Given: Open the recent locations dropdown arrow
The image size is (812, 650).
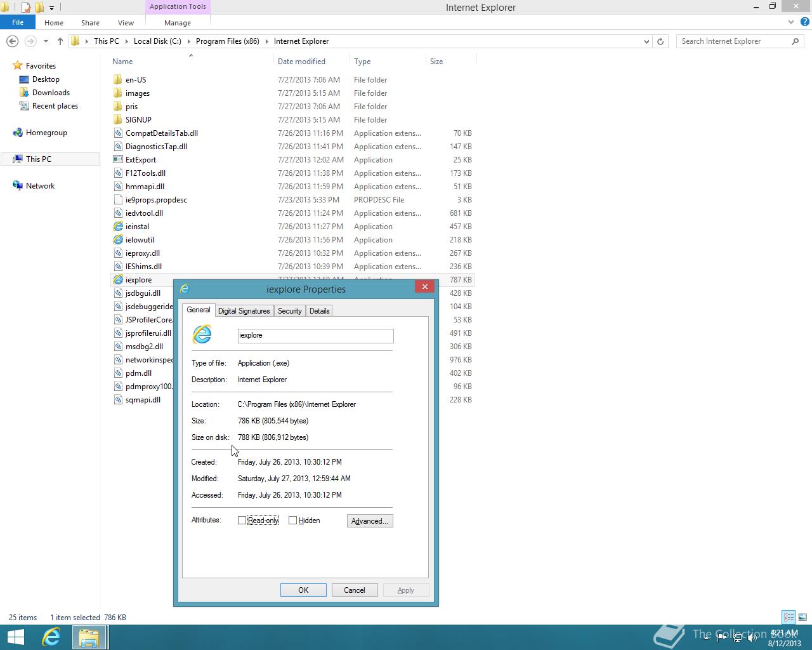Looking at the screenshot, I should tap(46, 41).
